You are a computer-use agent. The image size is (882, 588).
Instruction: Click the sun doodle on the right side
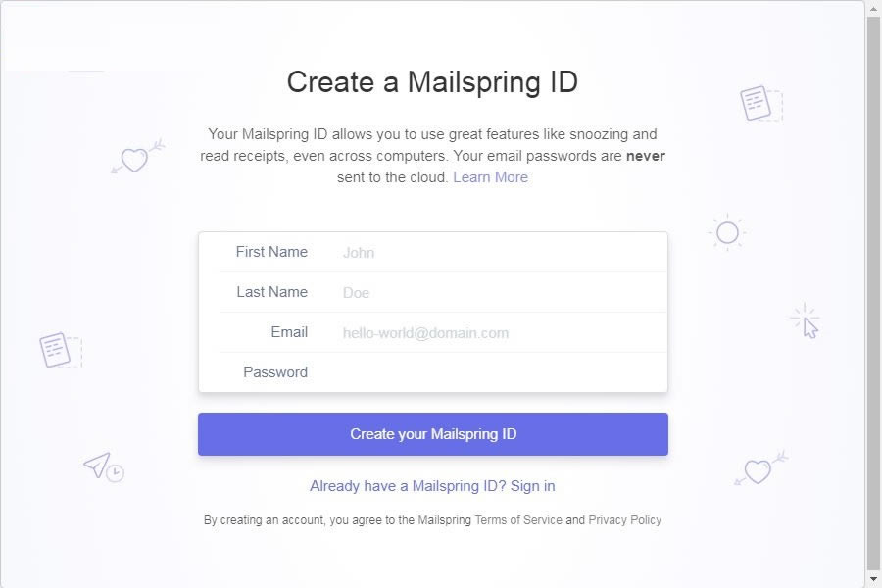pyautogui.click(x=727, y=232)
